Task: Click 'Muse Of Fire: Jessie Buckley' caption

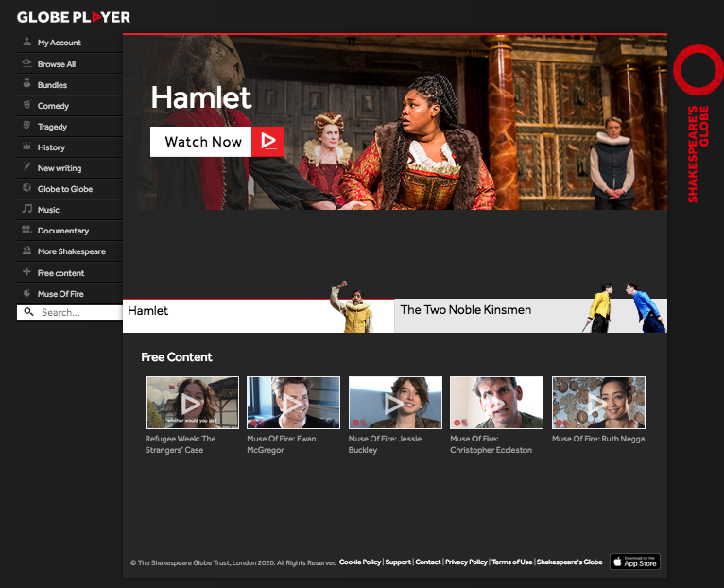Action: tap(385, 444)
